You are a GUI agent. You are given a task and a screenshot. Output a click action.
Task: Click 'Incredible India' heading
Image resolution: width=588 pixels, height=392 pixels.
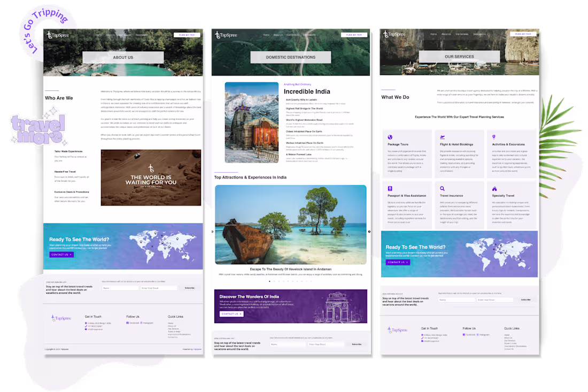307,91
